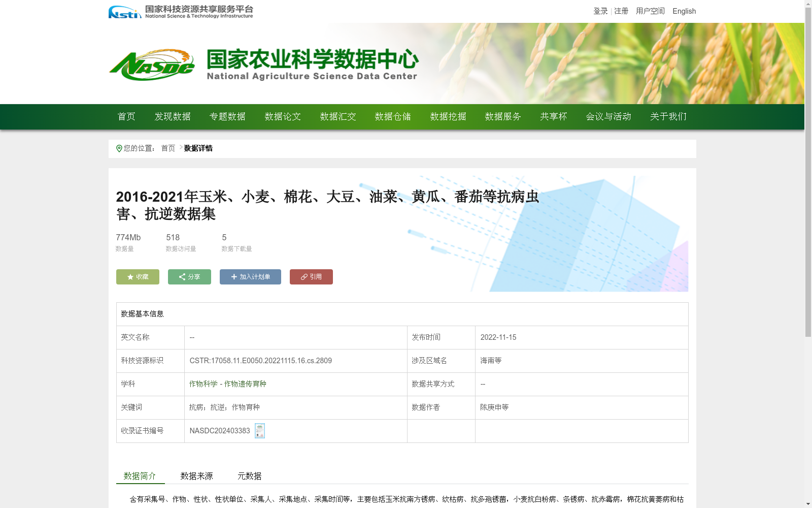This screenshot has height=508, width=812.
Task: Click the 分享 share button
Action: 189,277
